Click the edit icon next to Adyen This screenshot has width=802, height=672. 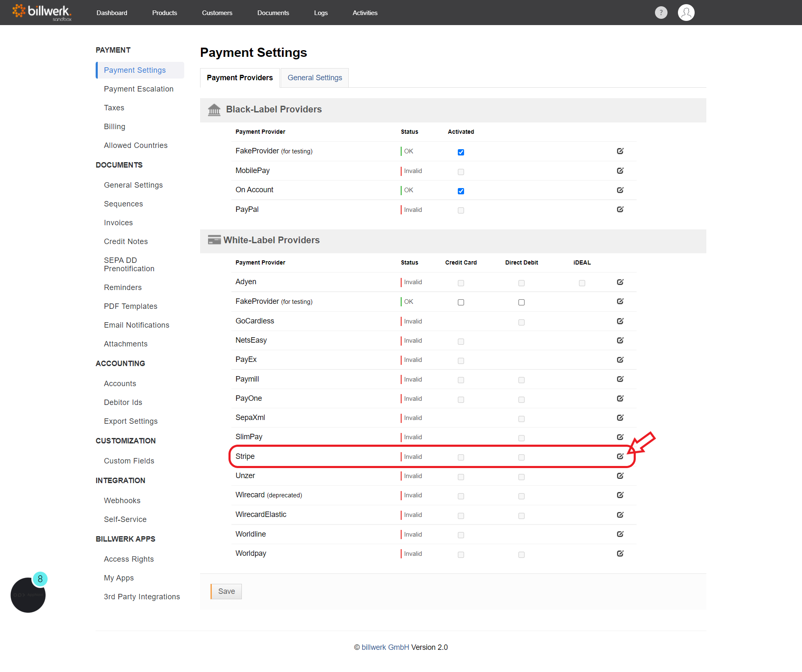pyautogui.click(x=620, y=281)
